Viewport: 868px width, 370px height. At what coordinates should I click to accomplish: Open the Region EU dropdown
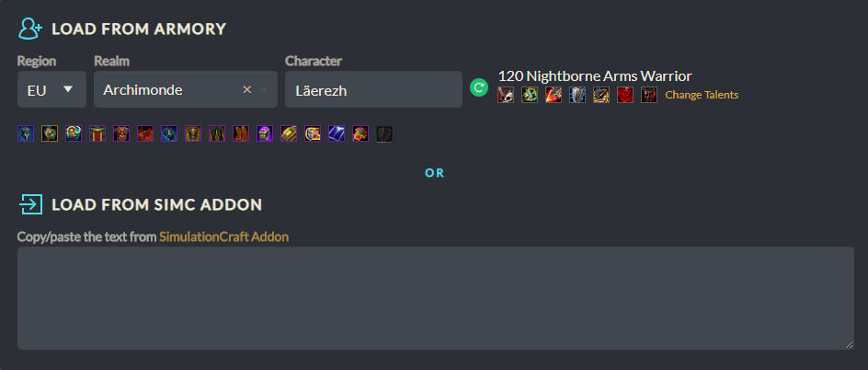point(51,89)
